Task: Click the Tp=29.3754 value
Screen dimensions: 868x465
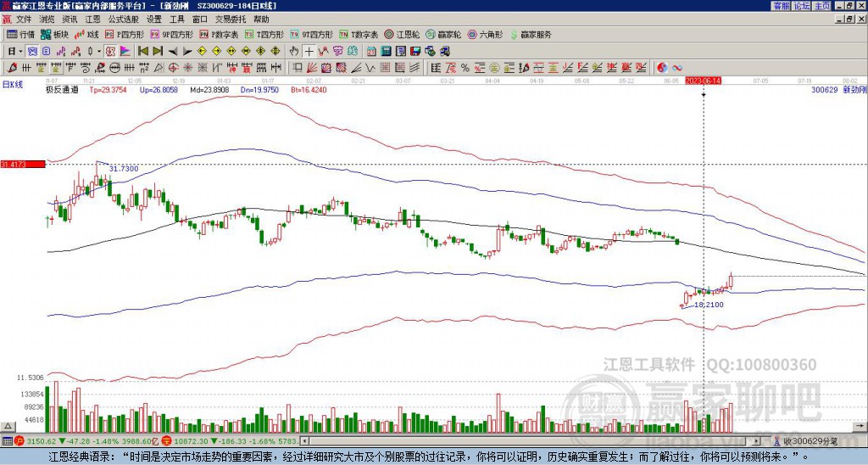Action: coord(108,89)
